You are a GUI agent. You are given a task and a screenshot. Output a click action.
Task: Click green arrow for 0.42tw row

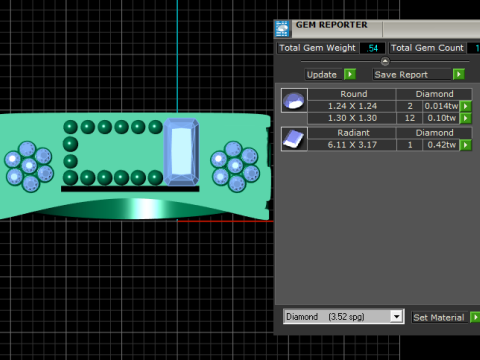tap(466, 145)
